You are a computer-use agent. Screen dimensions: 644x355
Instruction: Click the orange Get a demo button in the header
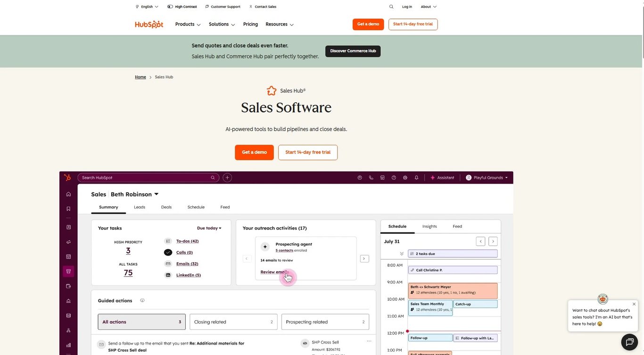tap(368, 25)
